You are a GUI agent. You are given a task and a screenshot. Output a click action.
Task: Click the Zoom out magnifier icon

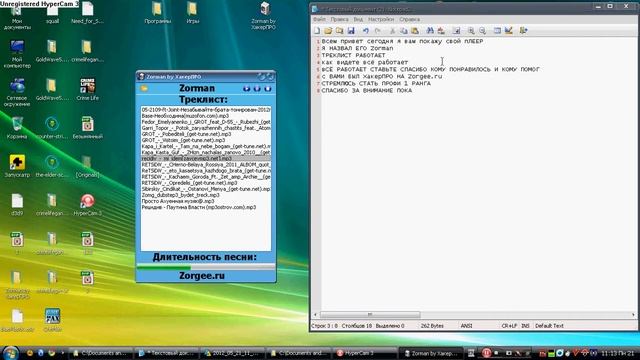pos(482,31)
